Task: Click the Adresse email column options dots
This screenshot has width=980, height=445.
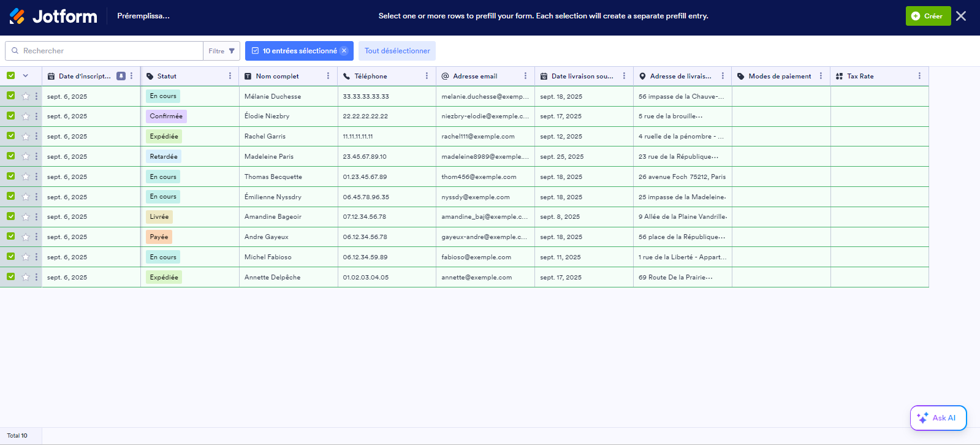Action: 525,76
